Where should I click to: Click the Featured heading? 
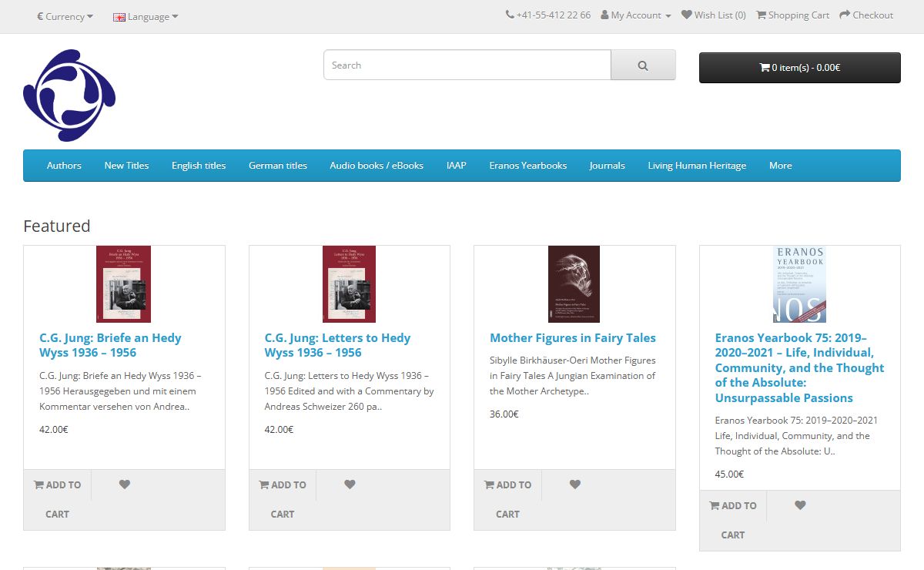[57, 226]
